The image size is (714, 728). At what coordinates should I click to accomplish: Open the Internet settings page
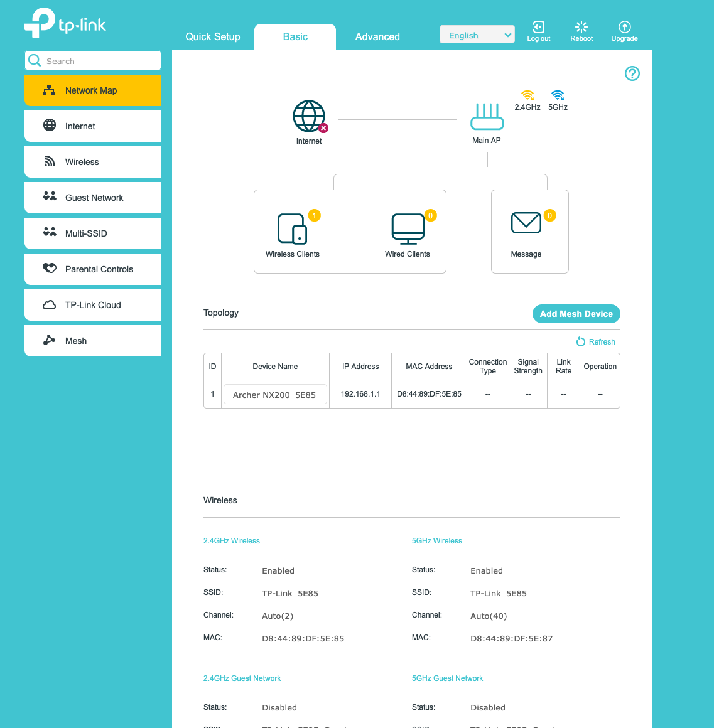click(93, 126)
